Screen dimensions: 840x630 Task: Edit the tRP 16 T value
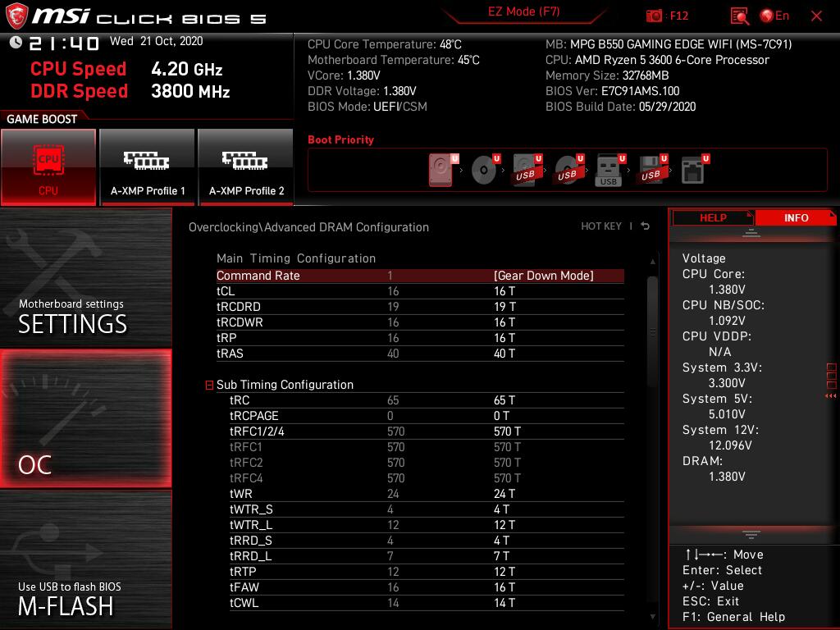[x=504, y=337]
